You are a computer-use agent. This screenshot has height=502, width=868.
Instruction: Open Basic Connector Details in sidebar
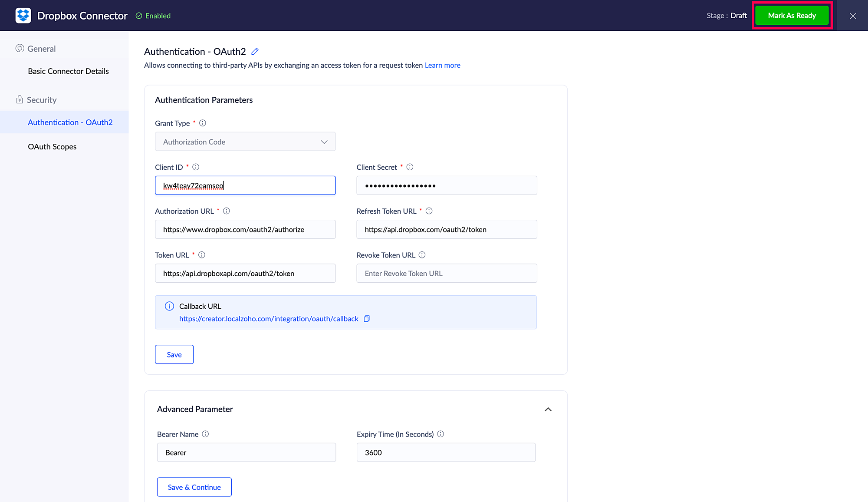click(x=68, y=71)
